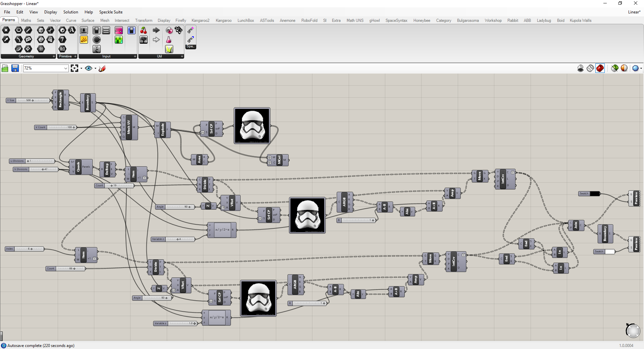
Task: Choose the tree Param Viewer icon
Action: [144, 40]
